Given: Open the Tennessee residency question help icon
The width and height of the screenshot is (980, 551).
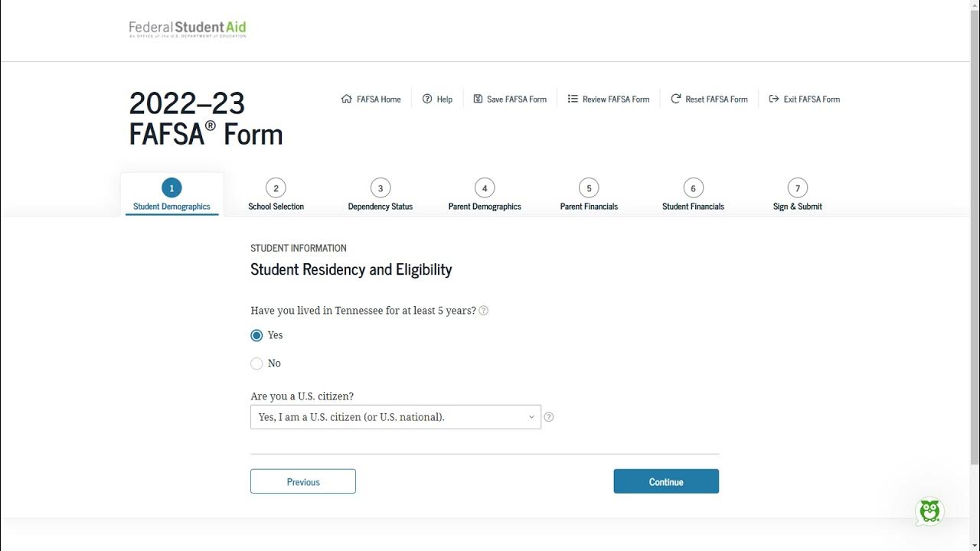Looking at the screenshot, I should (x=484, y=311).
